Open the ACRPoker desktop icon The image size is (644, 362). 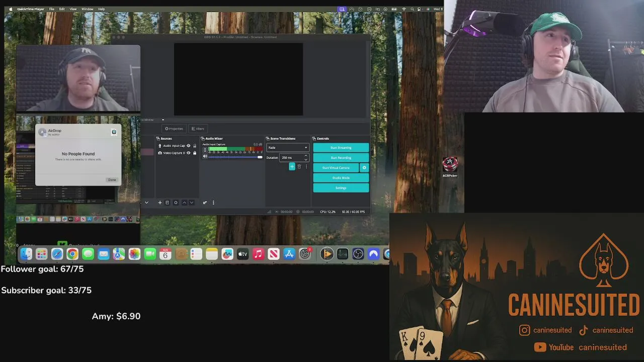(x=450, y=167)
